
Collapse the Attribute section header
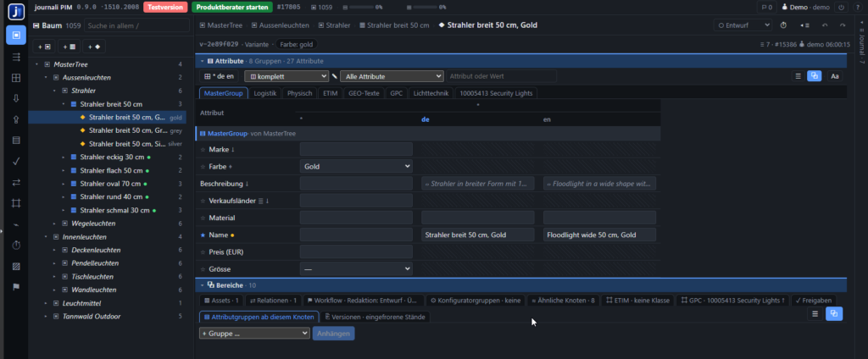(203, 62)
